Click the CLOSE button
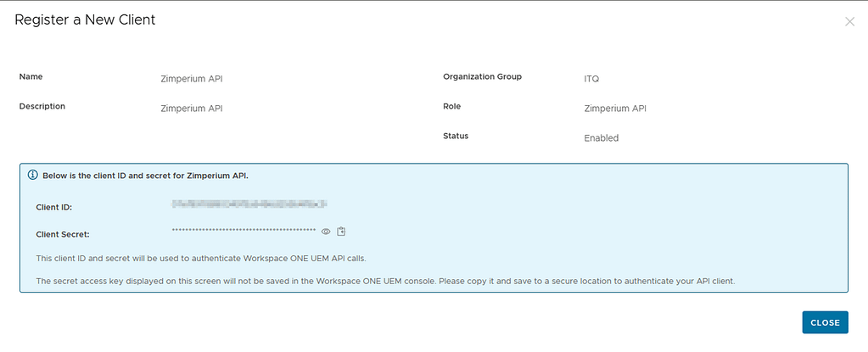 825,322
